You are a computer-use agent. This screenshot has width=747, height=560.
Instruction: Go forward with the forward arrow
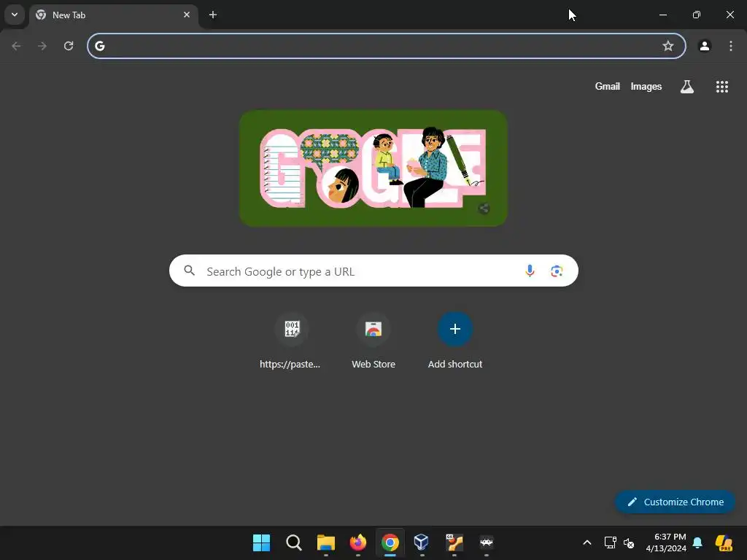tap(42, 46)
